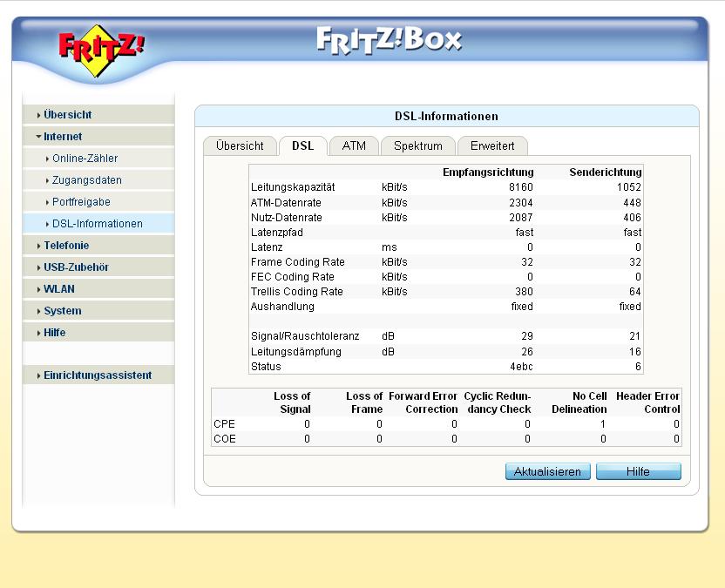The height and width of the screenshot is (588, 725).
Task: Launch the Einrichtungsassistent
Action: (98, 375)
